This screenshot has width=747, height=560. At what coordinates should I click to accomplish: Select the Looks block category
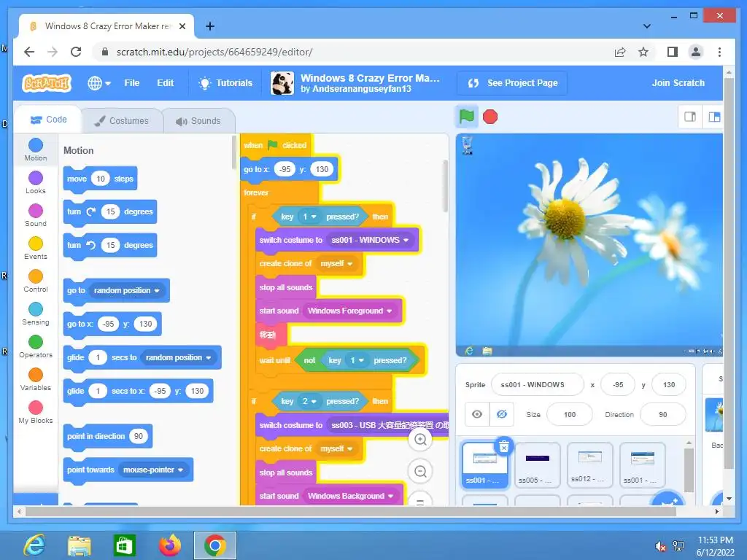[36, 183]
